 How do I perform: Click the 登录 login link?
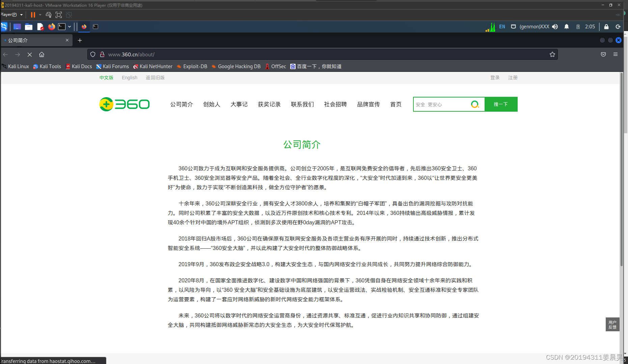pos(495,78)
